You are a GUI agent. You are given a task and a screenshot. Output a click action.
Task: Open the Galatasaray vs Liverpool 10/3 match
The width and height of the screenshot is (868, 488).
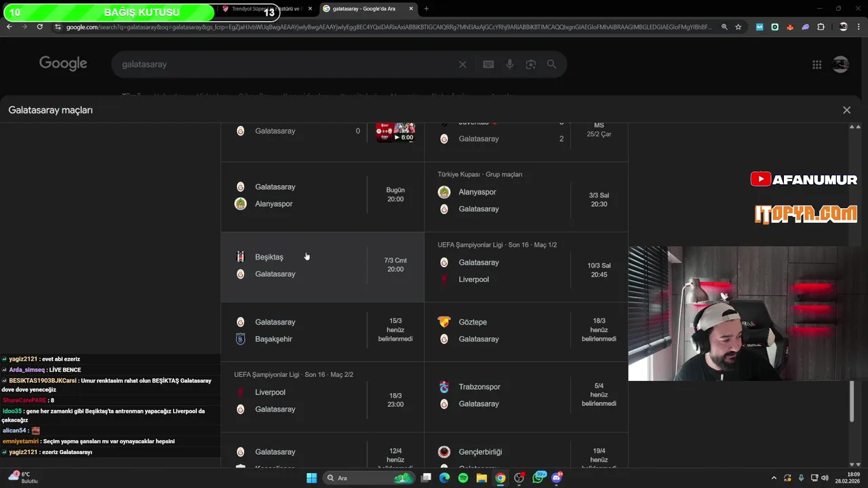526,268
